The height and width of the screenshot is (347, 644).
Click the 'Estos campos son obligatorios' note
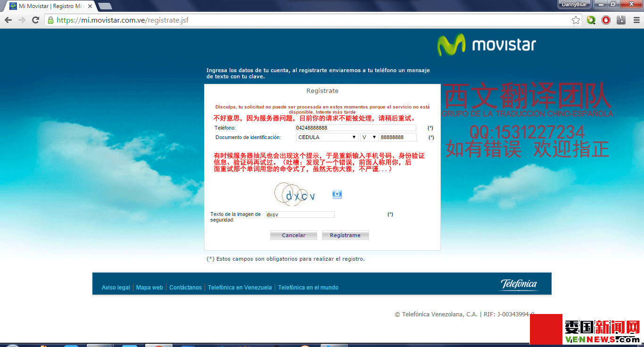click(286, 259)
